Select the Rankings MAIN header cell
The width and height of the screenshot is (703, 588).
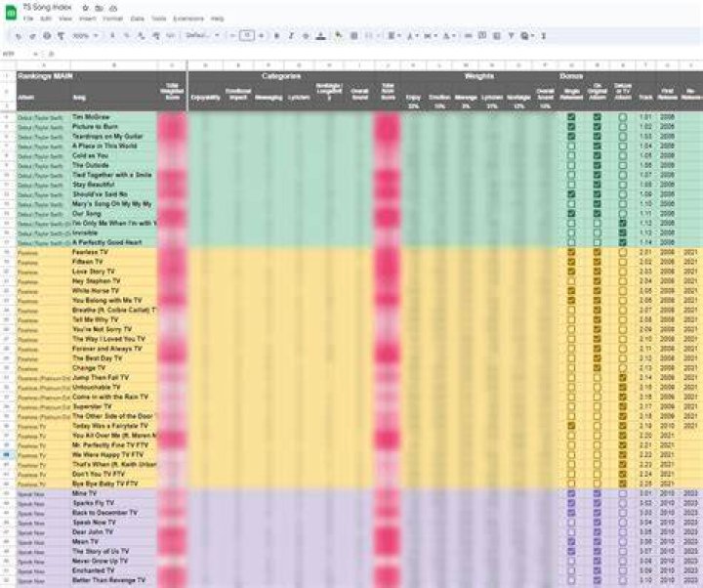click(x=44, y=76)
